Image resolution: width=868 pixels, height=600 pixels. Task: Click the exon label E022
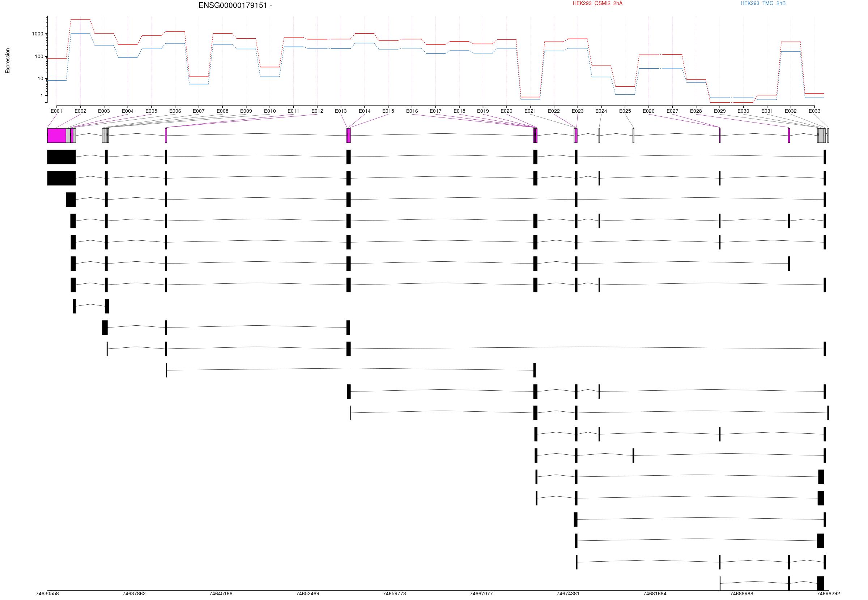tap(554, 111)
